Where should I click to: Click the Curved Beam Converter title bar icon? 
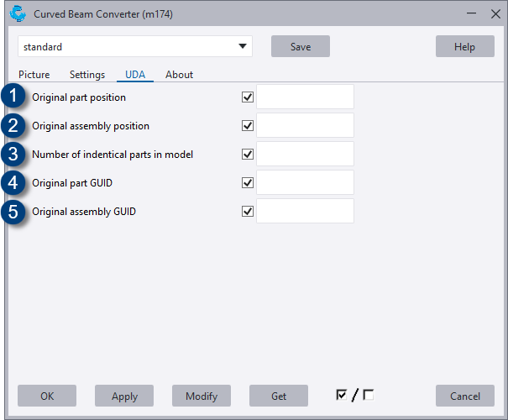[18, 12]
